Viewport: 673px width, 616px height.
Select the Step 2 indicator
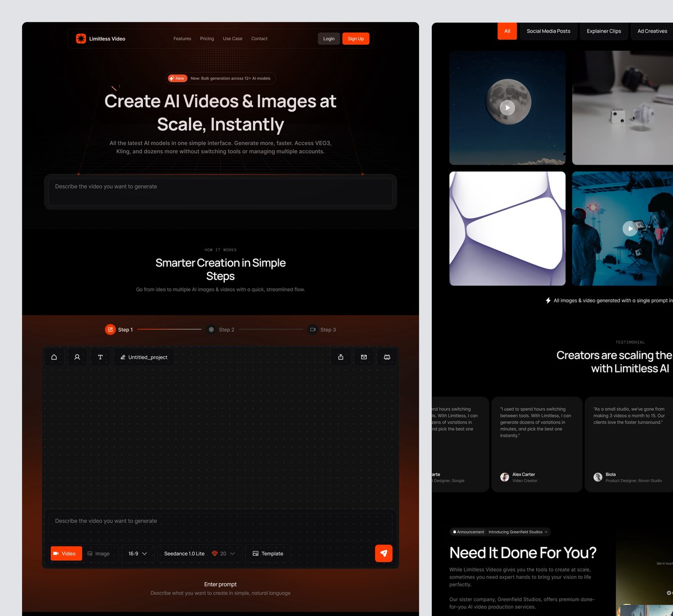220,329
